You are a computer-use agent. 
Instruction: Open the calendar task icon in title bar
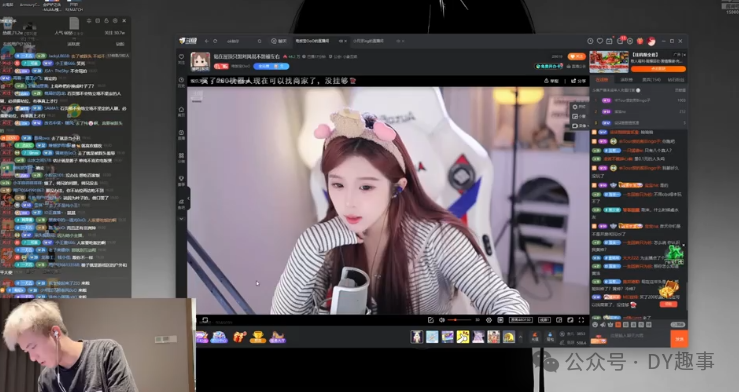coord(609,41)
